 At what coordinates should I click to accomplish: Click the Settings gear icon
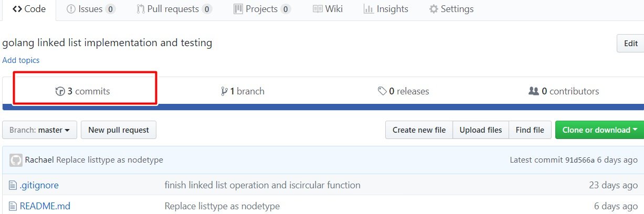(x=434, y=9)
